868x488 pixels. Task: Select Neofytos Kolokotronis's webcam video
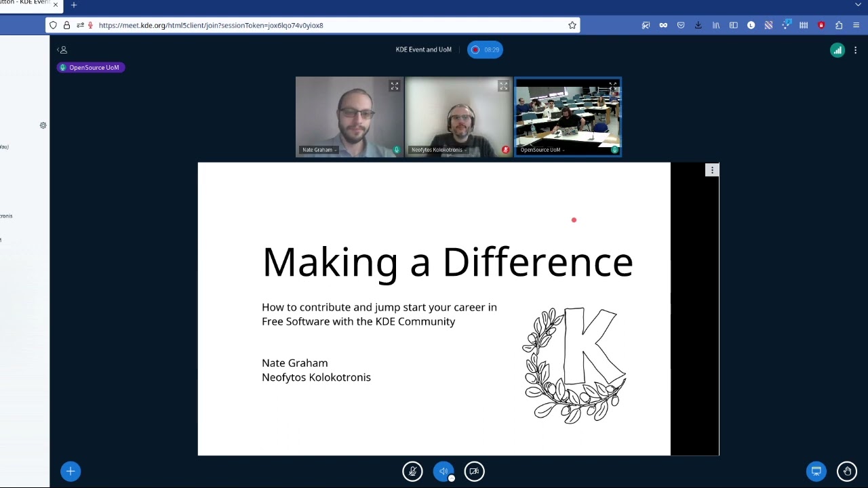458,117
